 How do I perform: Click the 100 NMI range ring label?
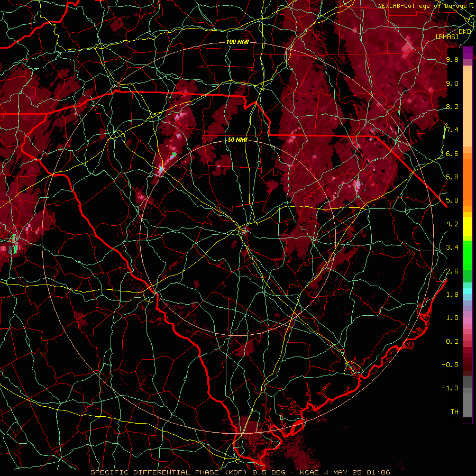tap(237, 42)
